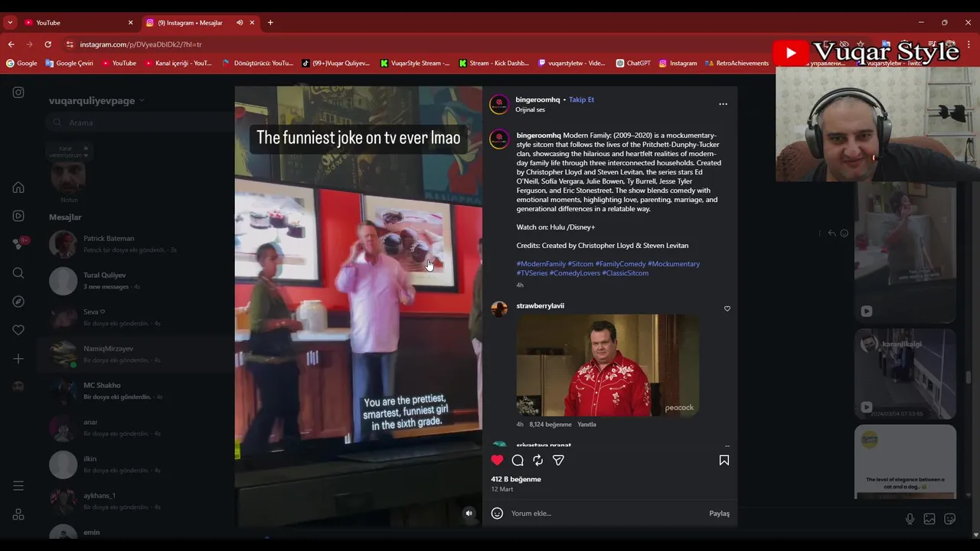Click the Arama search field in messages

pos(138,122)
